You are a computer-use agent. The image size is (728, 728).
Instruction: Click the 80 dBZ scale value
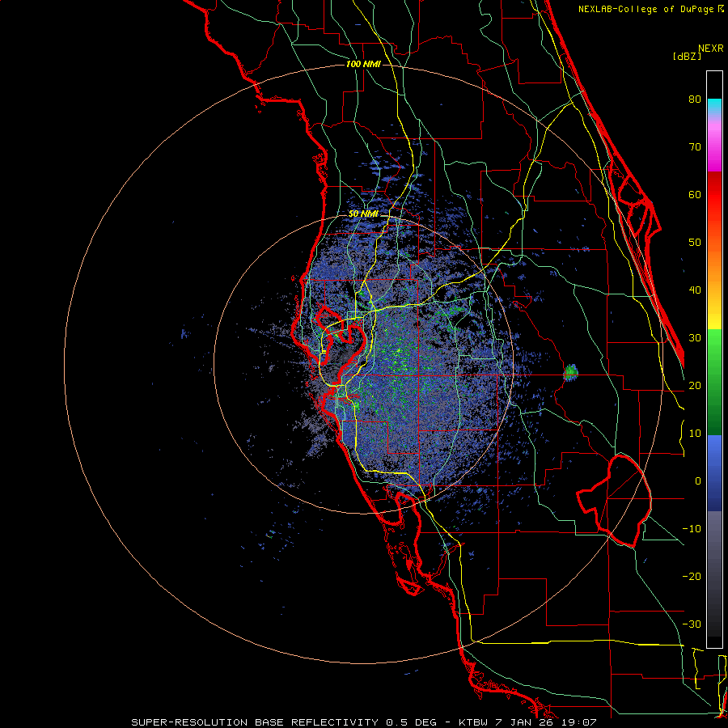[695, 99]
